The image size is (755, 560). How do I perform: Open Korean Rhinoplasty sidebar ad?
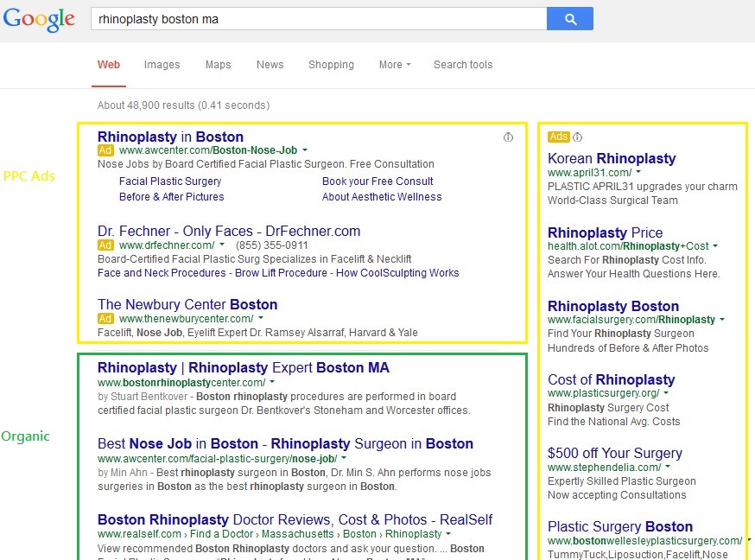[x=612, y=158]
